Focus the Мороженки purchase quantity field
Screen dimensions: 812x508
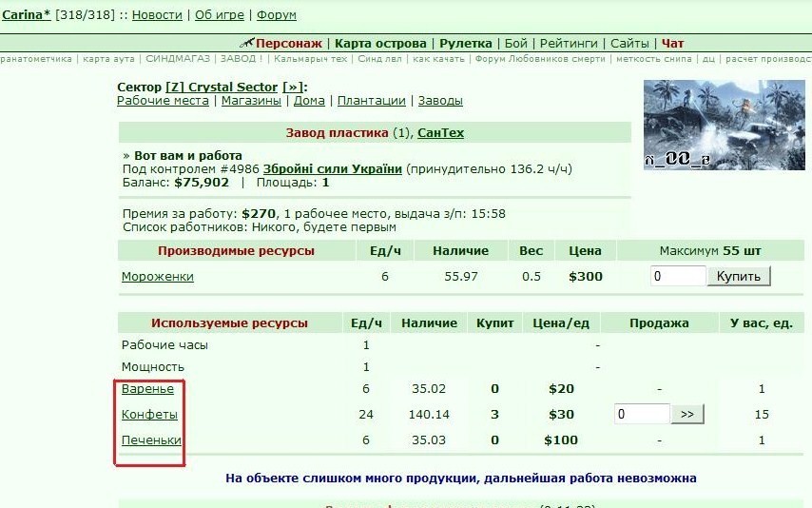tap(678, 276)
